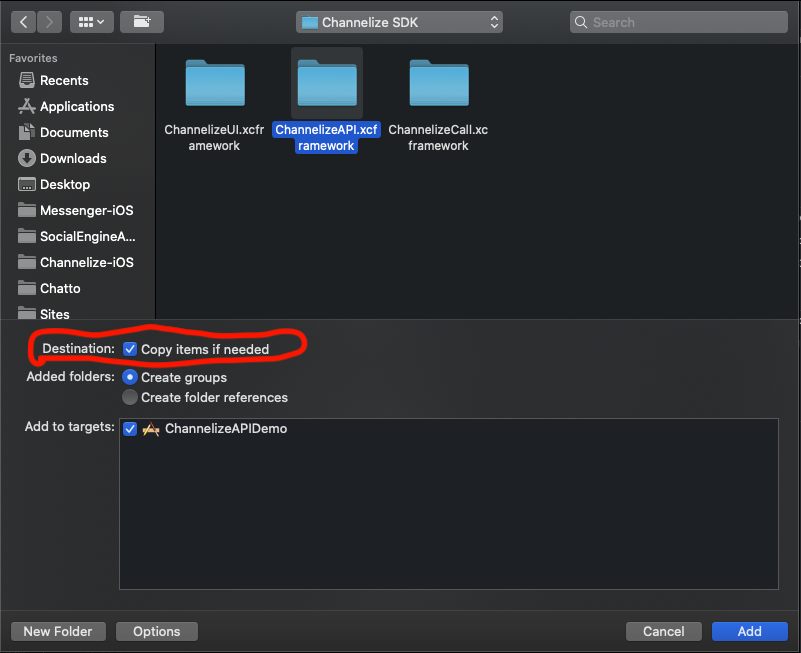Open the Channelize SDK path popup

click(399, 22)
